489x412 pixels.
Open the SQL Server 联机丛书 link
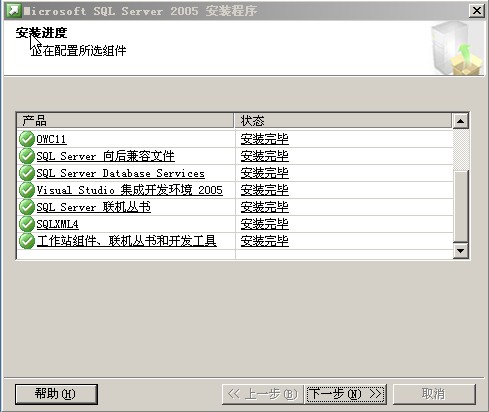(93, 207)
